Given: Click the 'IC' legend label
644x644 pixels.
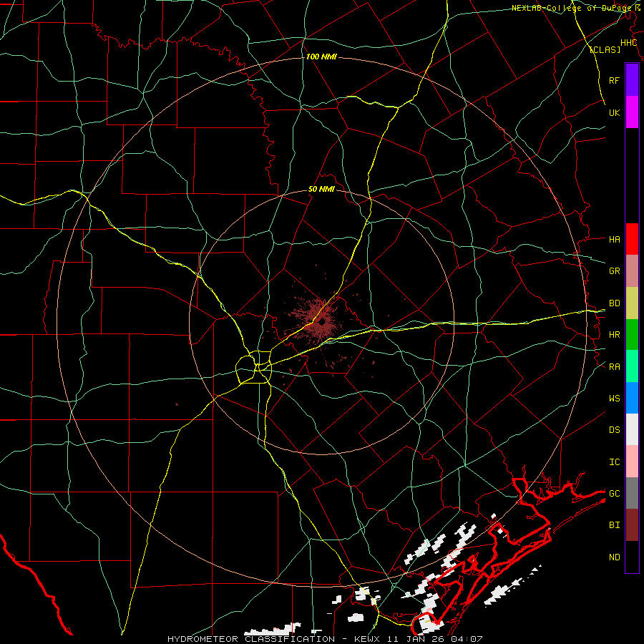Looking at the screenshot, I should (614, 462).
